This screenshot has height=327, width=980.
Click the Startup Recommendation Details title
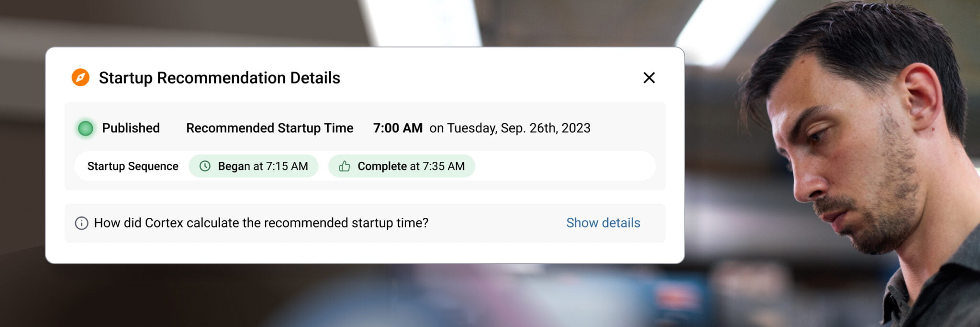(x=219, y=78)
